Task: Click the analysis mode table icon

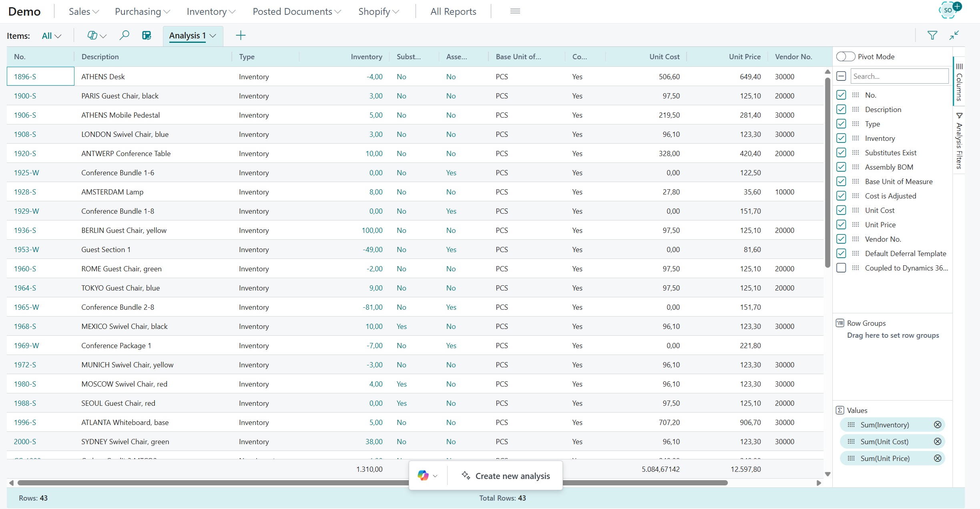Action: (x=147, y=36)
